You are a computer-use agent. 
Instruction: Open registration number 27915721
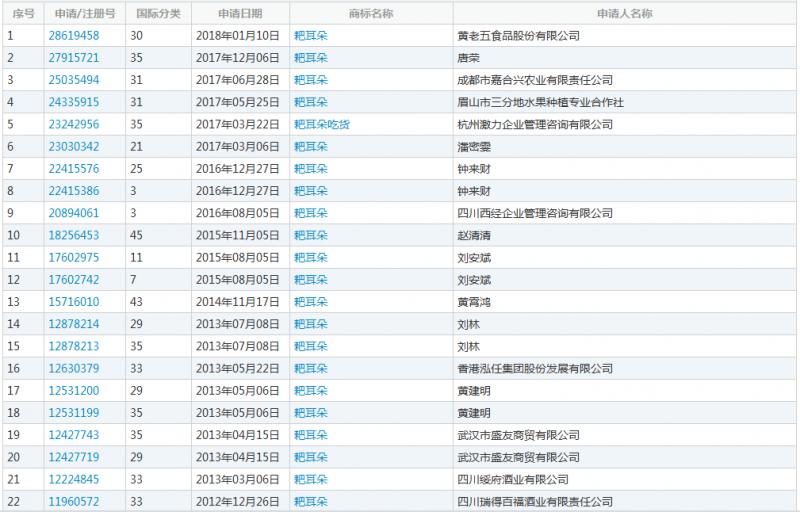point(73,58)
